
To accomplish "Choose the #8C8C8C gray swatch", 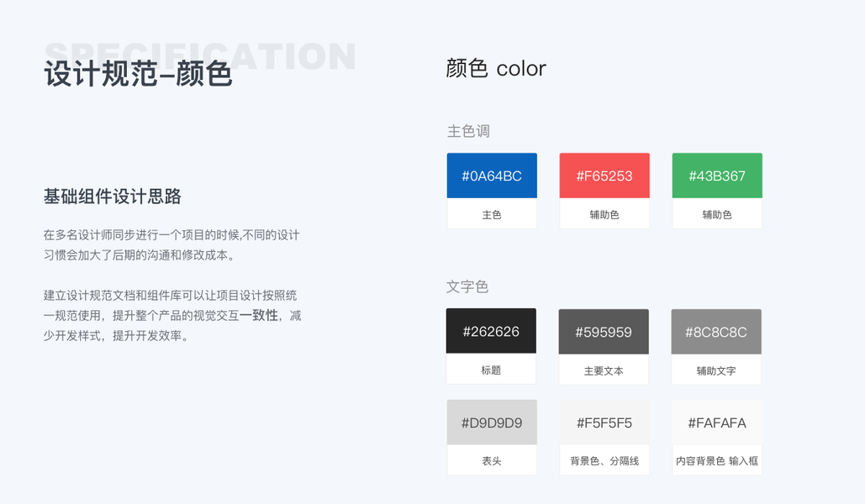I will pyautogui.click(x=716, y=332).
